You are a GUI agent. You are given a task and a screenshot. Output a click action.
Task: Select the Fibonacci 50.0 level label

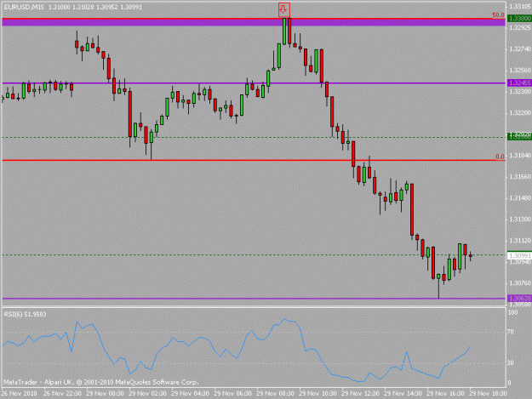pyautogui.click(x=498, y=15)
